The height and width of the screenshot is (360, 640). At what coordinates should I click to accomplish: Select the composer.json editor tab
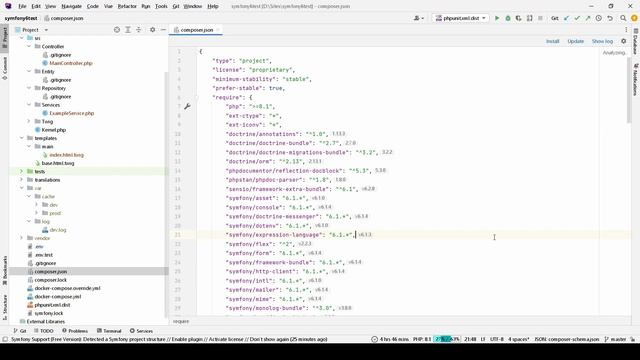click(x=196, y=30)
